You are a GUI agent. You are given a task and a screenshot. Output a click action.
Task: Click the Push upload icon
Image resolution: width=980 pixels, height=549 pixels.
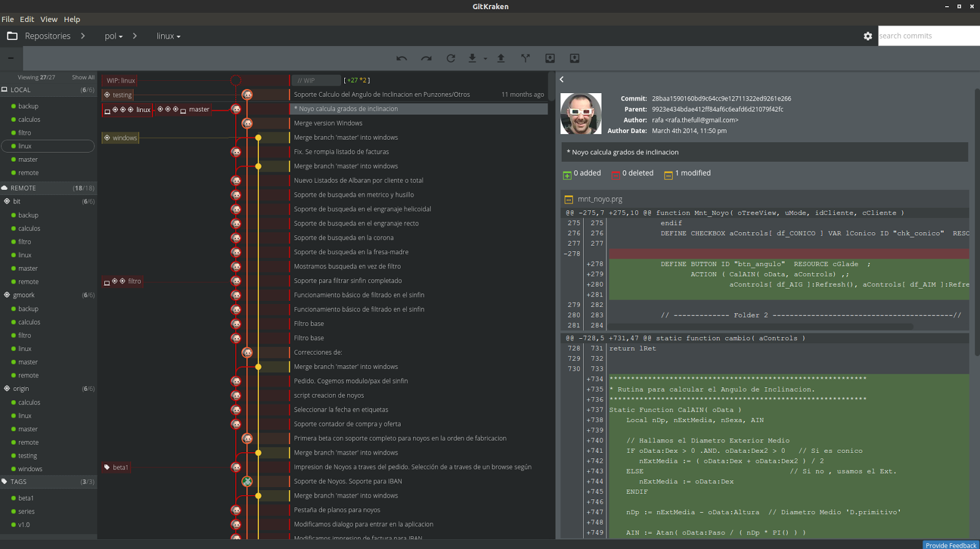500,58
